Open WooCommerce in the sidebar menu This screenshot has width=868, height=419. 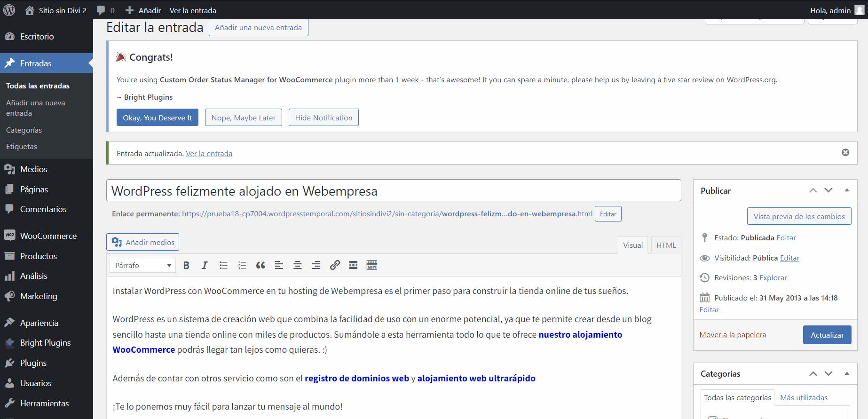click(x=48, y=236)
